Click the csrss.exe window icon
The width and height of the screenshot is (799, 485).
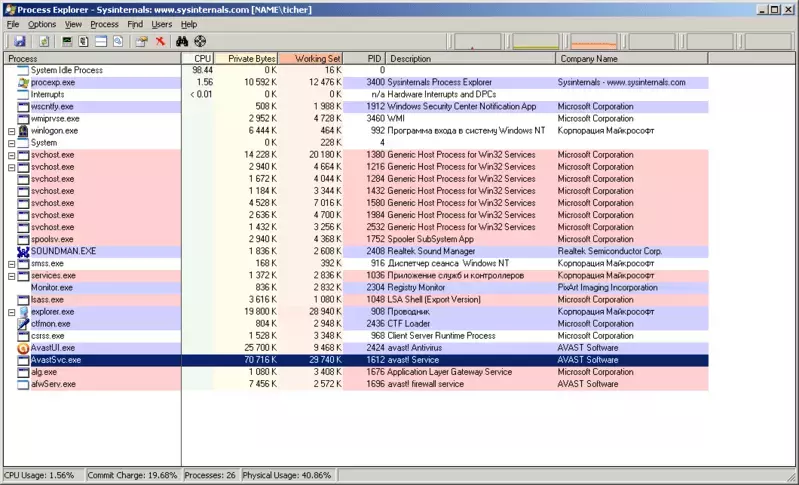(23, 336)
